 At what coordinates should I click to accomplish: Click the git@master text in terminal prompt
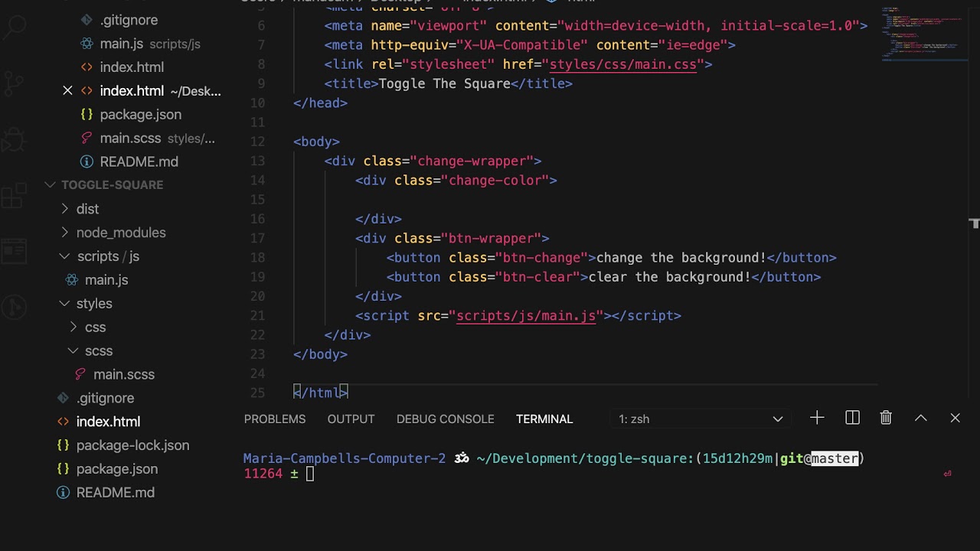pos(819,458)
